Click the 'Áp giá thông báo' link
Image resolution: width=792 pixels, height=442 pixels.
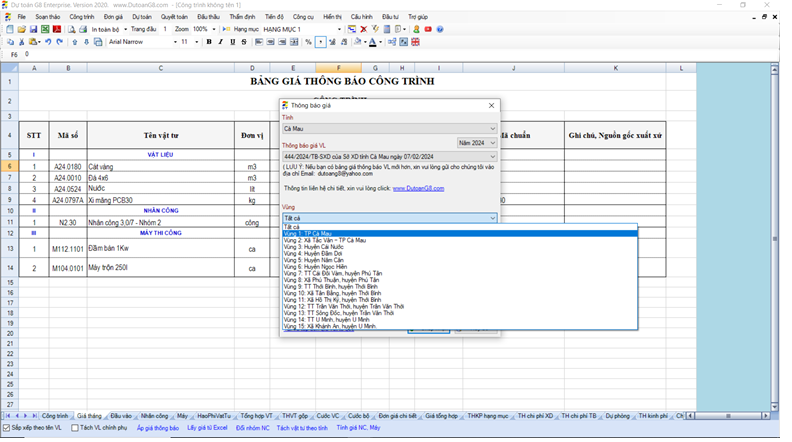pyautogui.click(x=158, y=427)
